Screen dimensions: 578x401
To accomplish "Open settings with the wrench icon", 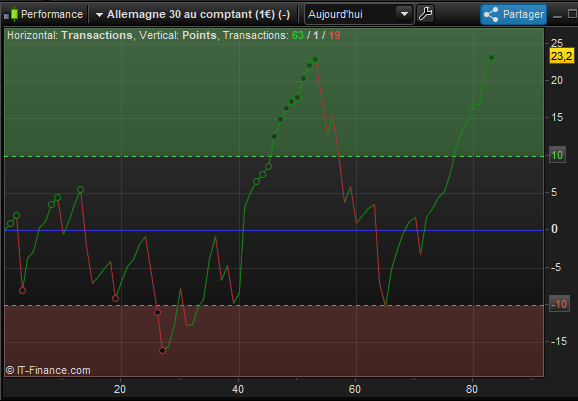I will 425,14.
